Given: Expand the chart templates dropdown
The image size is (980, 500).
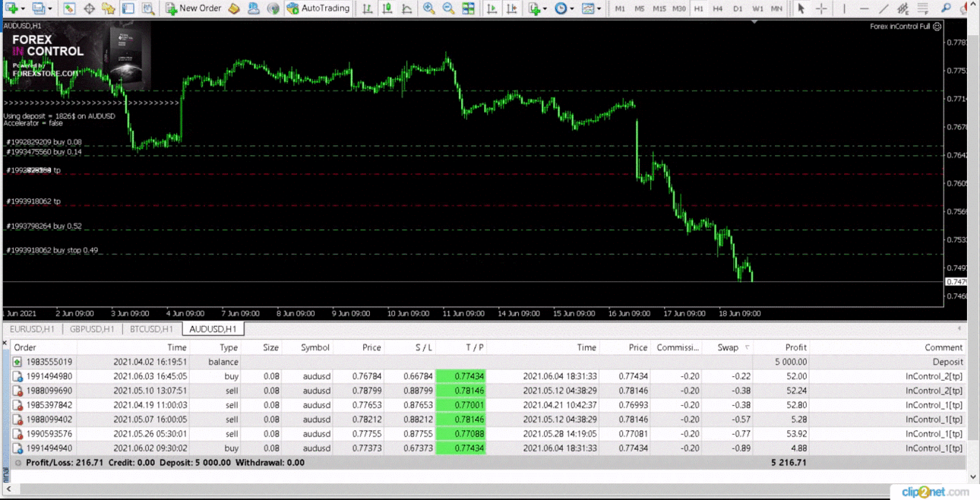Looking at the screenshot, I should point(592,8).
